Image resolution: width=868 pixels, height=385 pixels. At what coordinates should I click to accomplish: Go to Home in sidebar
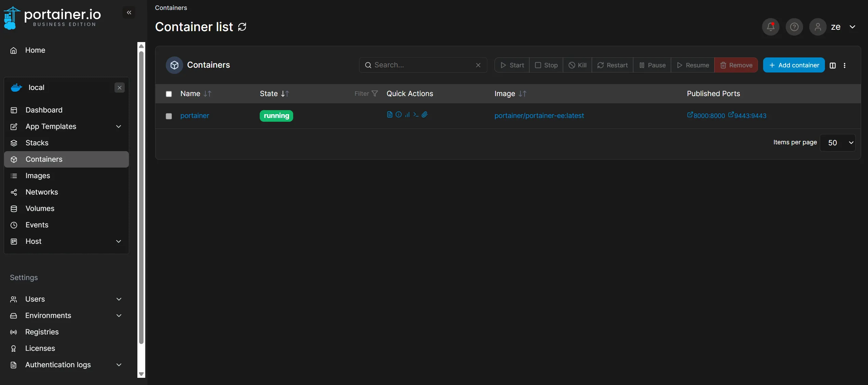tap(66, 50)
